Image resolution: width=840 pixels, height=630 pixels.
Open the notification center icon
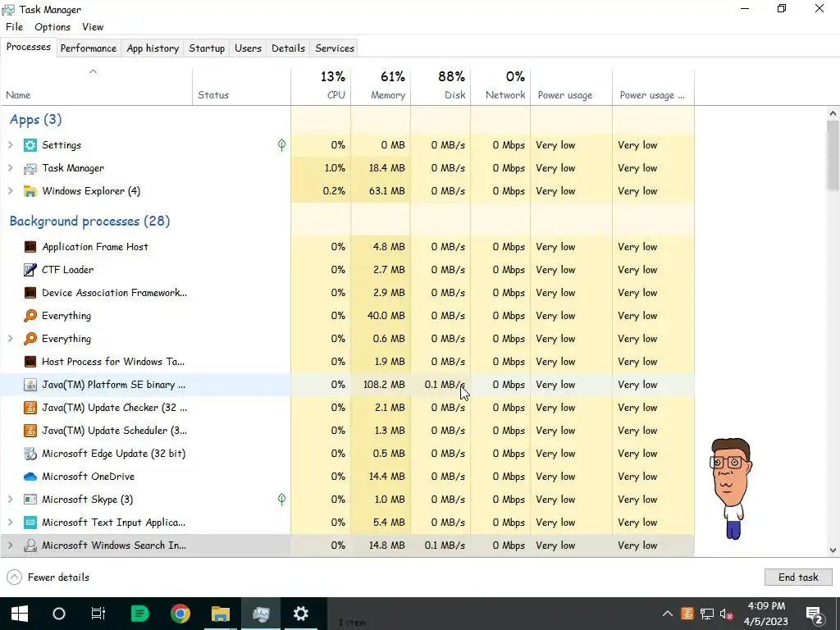[815, 614]
